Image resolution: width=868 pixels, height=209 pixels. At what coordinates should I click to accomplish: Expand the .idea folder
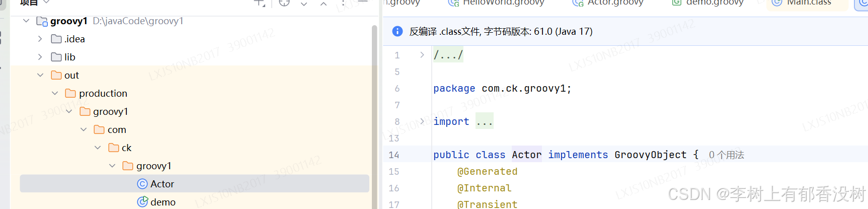40,39
